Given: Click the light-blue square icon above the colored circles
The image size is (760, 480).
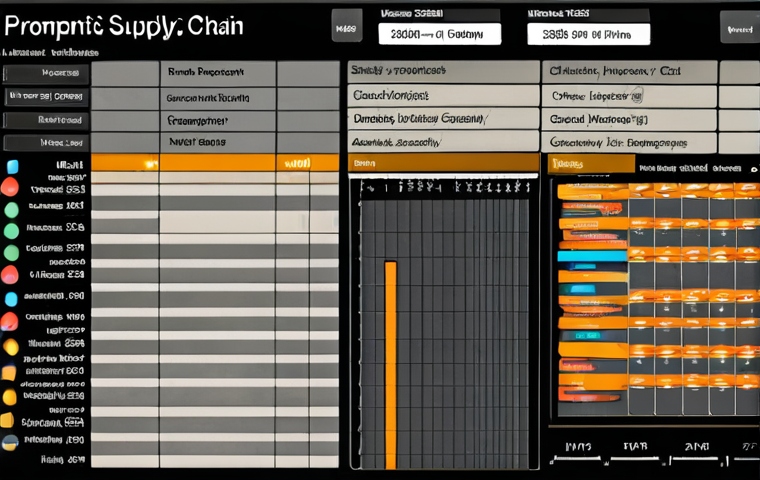Looking at the screenshot, I should click(x=13, y=166).
